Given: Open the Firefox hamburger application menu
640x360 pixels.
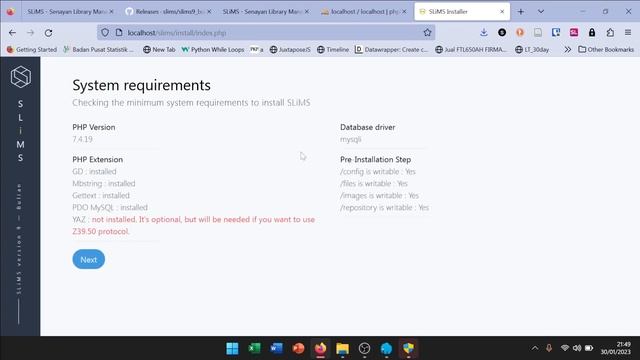Looking at the screenshot, I should (628, 33).
